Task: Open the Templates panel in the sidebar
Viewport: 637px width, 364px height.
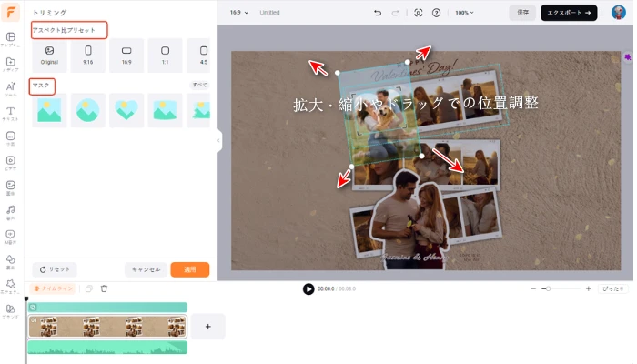Action: (x=11, y=38)
